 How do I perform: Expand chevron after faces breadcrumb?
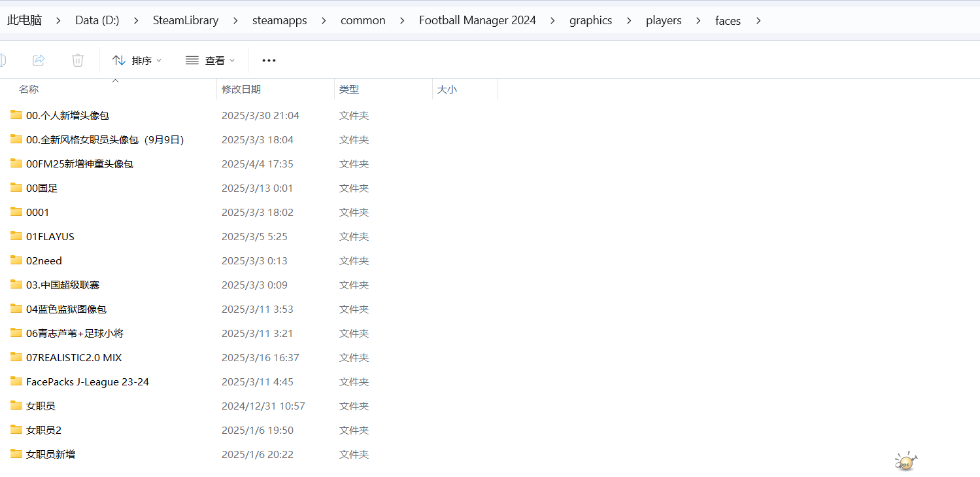pyautogui.click(x=758, y=20)
